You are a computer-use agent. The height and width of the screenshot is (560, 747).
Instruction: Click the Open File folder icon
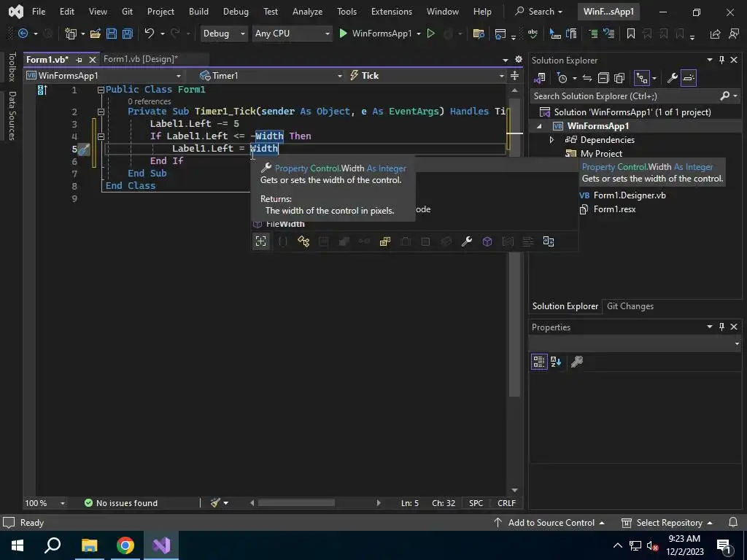tap(96, 34)
